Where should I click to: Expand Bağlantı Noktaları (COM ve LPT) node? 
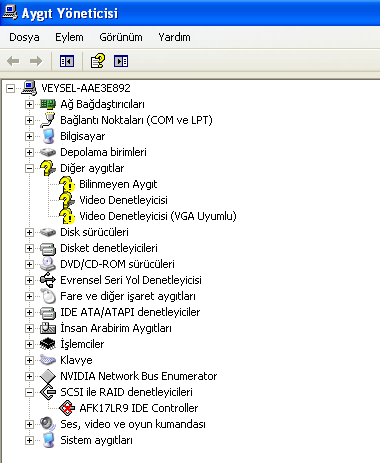point(29,120)
